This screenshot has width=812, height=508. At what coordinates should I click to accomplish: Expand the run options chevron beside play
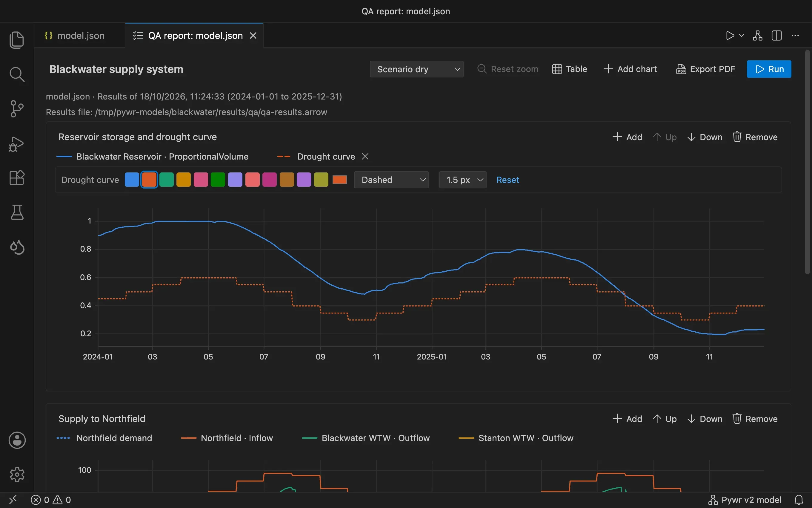pos(742,36)
